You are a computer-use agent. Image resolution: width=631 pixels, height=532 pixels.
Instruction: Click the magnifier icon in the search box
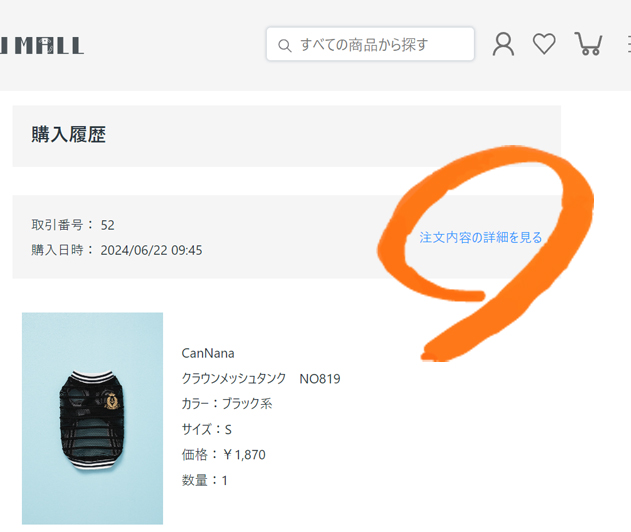[x=285, y=45]
